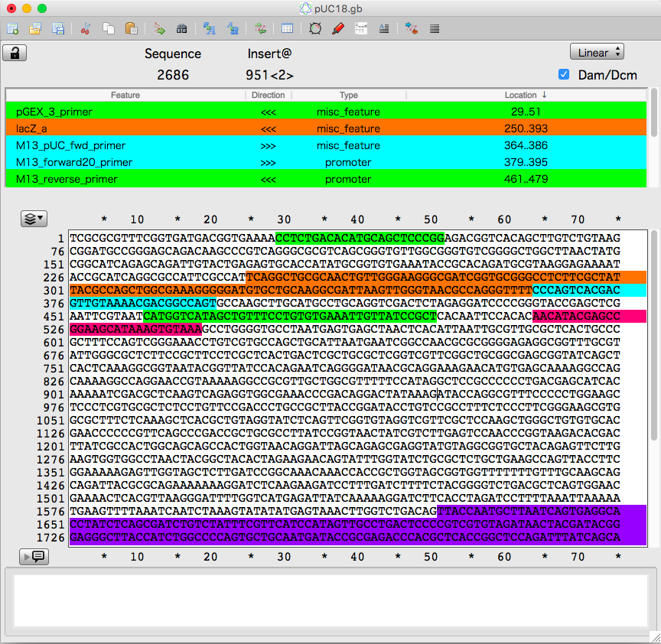Click green highlighted sequence in row 1
This screenshot has width=661, height=644.
point(360,238)
